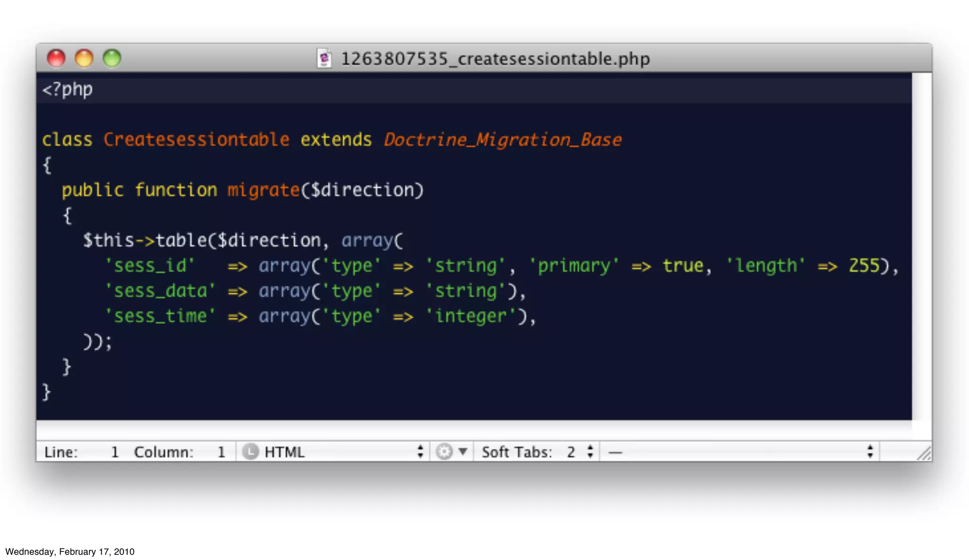Click the 255 length value
This screenshot has width=969, height=560.
click(x=864, y=266)
